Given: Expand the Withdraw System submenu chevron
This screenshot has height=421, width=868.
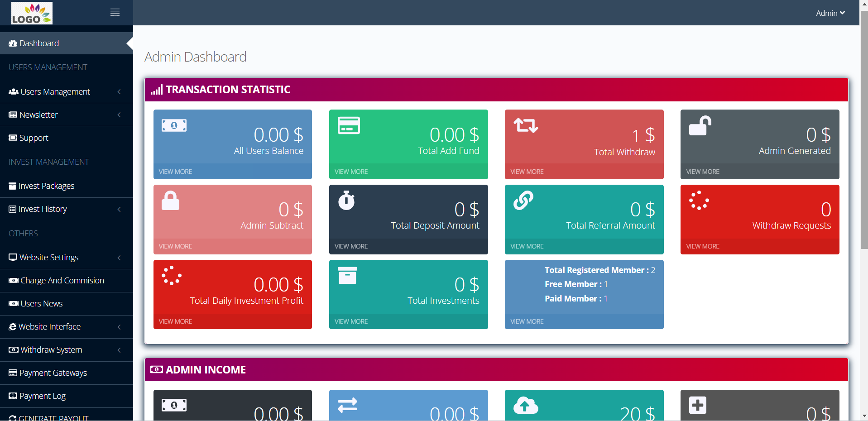Looking at the screenshot, I should pos(119,350).
